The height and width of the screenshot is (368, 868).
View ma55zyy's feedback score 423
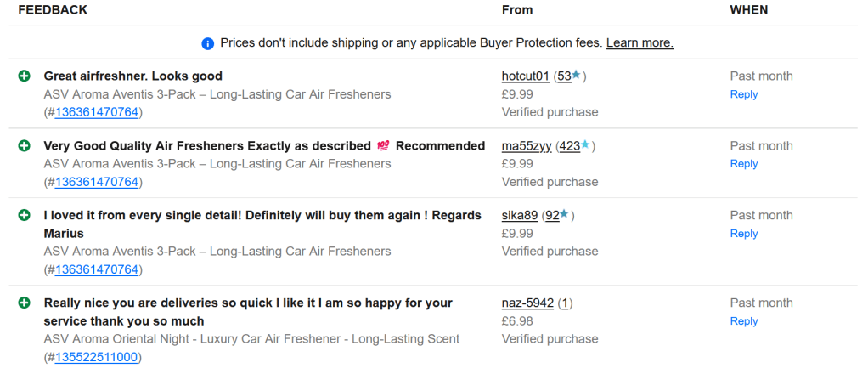coord(570,146)
